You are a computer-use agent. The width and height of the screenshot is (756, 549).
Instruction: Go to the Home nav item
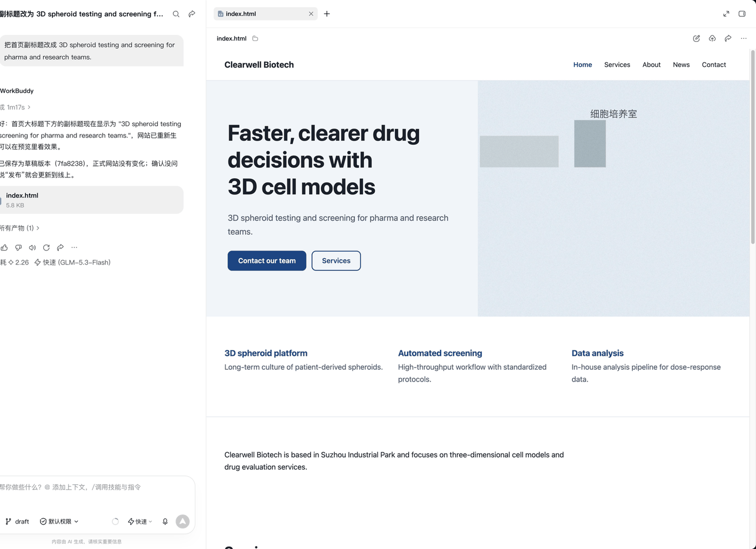(583, 65)
